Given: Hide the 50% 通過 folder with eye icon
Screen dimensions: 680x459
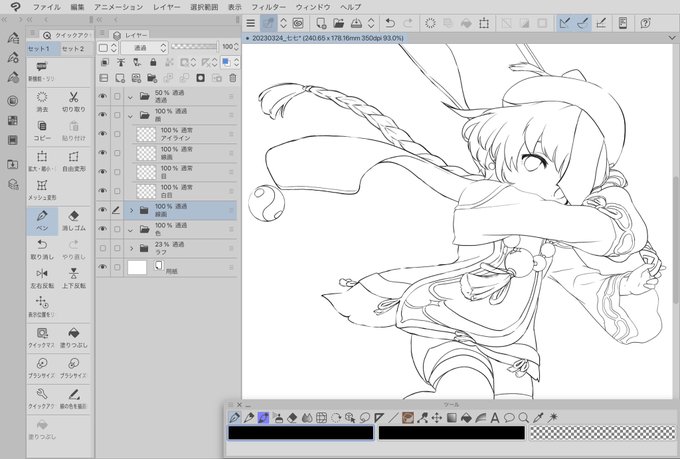Looking at the screenshot, I should (x=102, y=96).
